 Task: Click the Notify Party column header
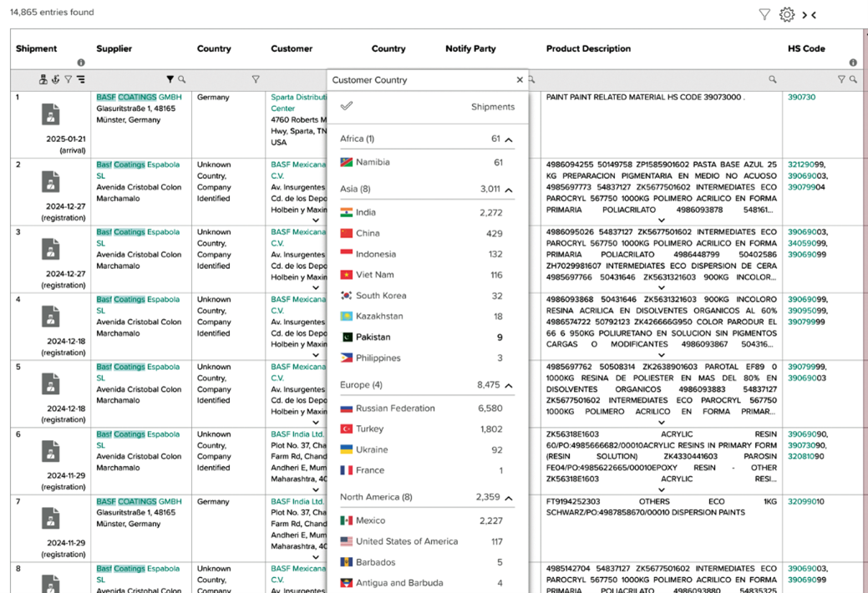[470, 48]
